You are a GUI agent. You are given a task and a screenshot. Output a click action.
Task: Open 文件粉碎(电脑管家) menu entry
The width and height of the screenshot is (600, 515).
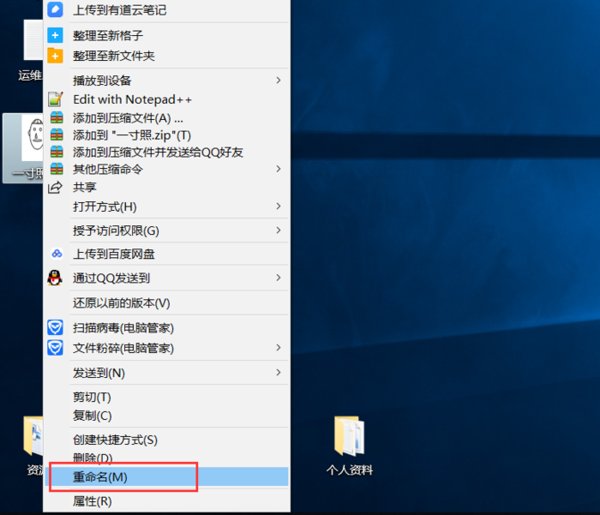(x=166, y=348)
